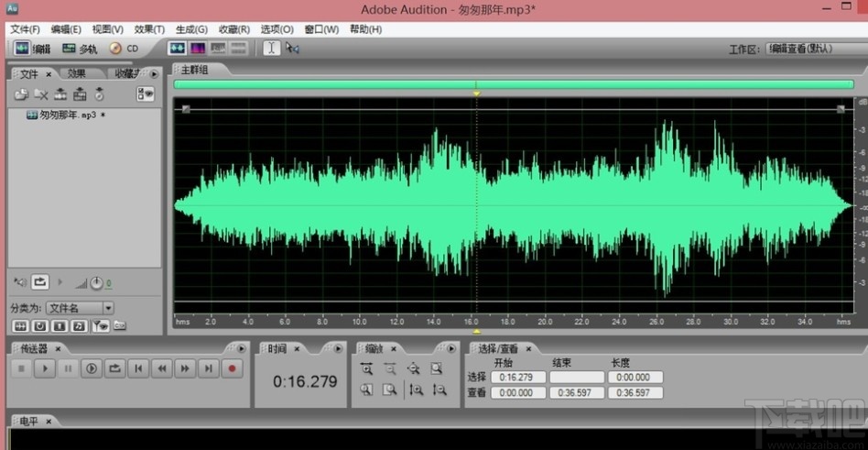Toggle the transport loop play button
This screenshot has width=868, height=450.
(114, 368)
